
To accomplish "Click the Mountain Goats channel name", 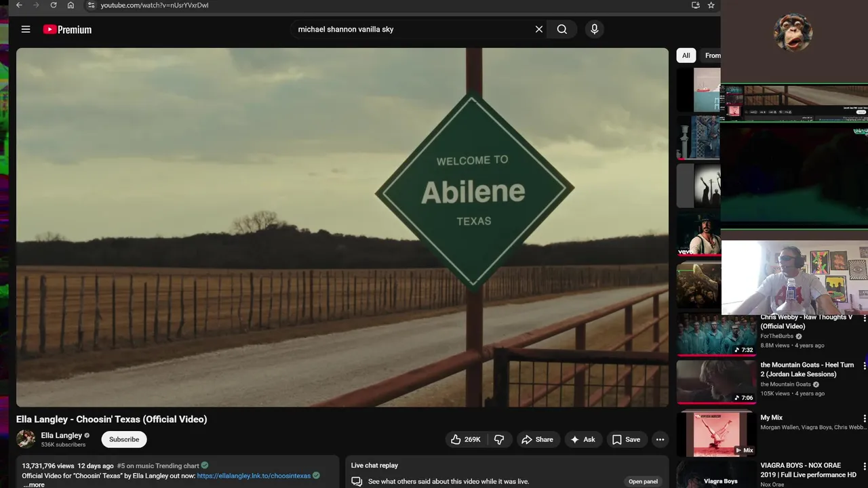I will [785, 384].
